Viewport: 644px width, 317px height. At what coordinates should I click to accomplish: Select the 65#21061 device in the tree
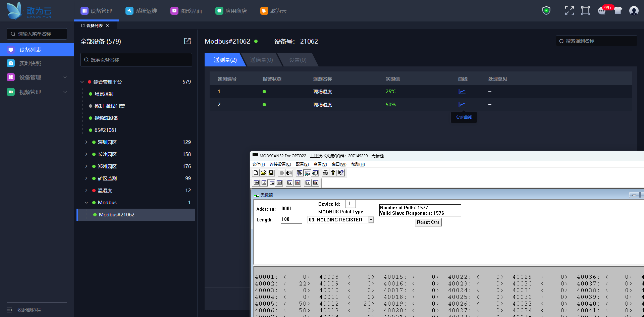click(x=105, y=130)
